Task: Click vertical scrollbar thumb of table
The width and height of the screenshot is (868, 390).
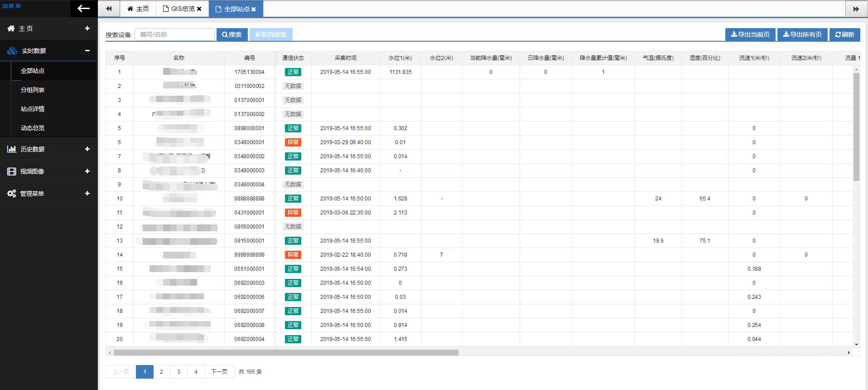Action: 856,127
